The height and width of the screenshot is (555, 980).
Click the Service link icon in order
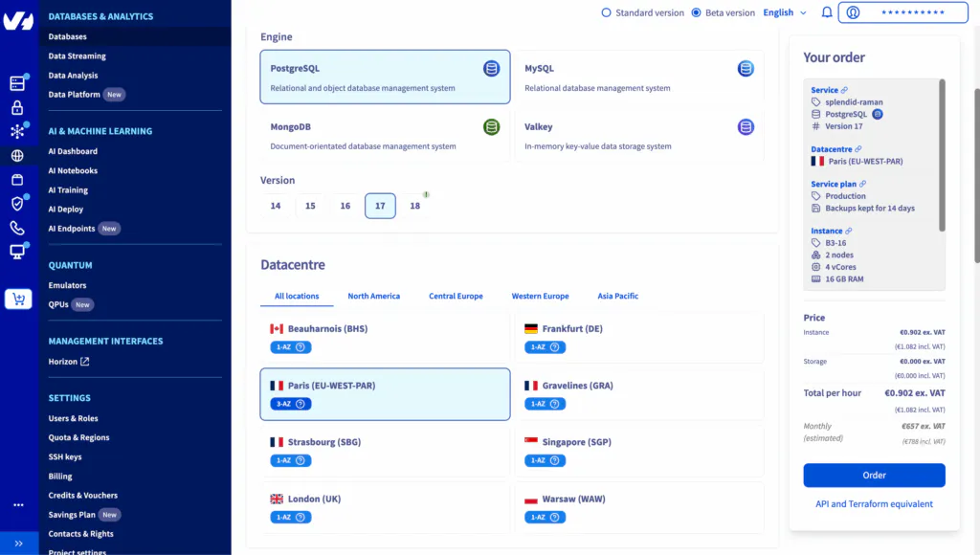pyautogui.click(x=844, y=90)
